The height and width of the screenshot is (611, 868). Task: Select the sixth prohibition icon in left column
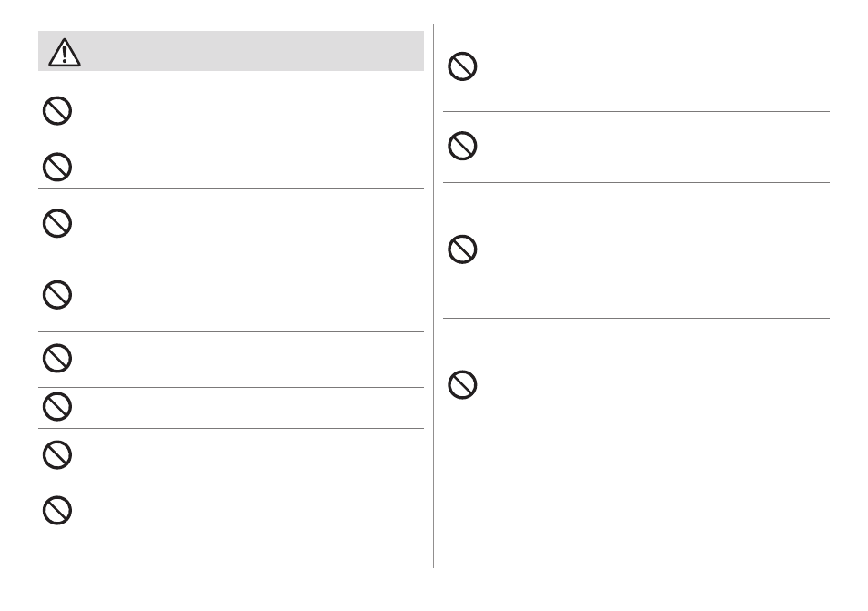point(57,407)
